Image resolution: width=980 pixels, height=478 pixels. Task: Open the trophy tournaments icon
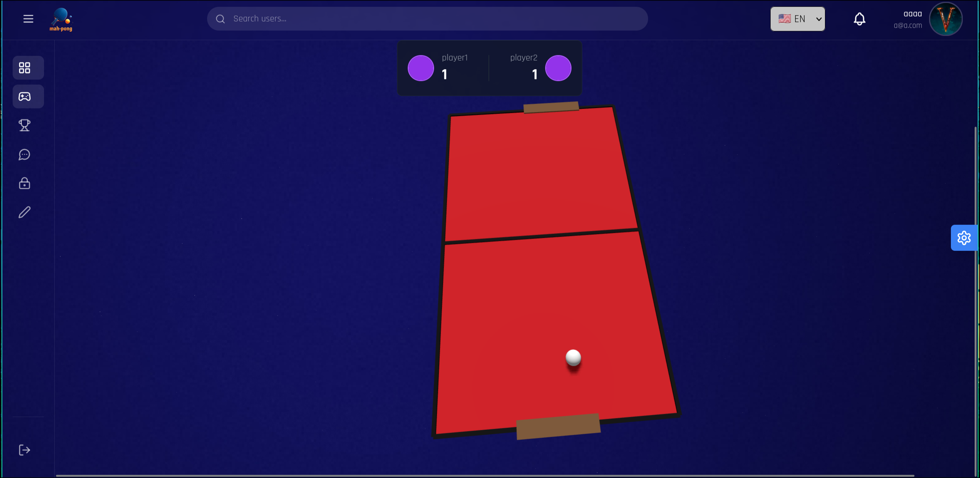point(24,125)
